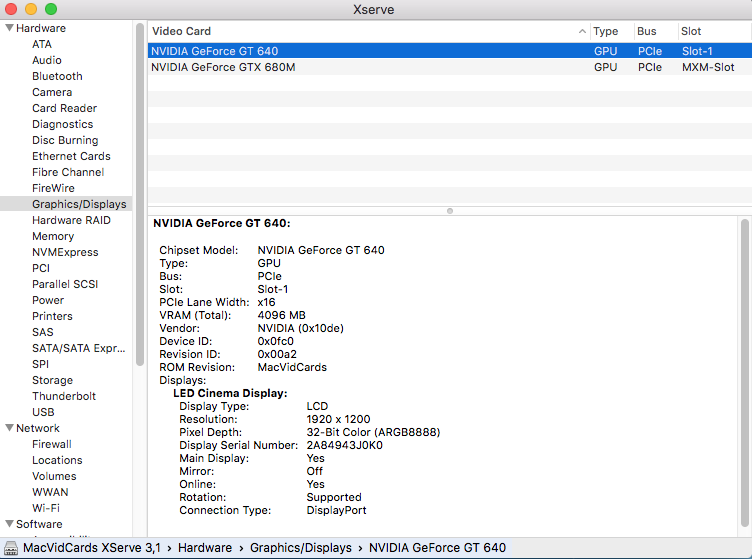Open USB section
Screen dimensions: 752x559
coord(43,412)
